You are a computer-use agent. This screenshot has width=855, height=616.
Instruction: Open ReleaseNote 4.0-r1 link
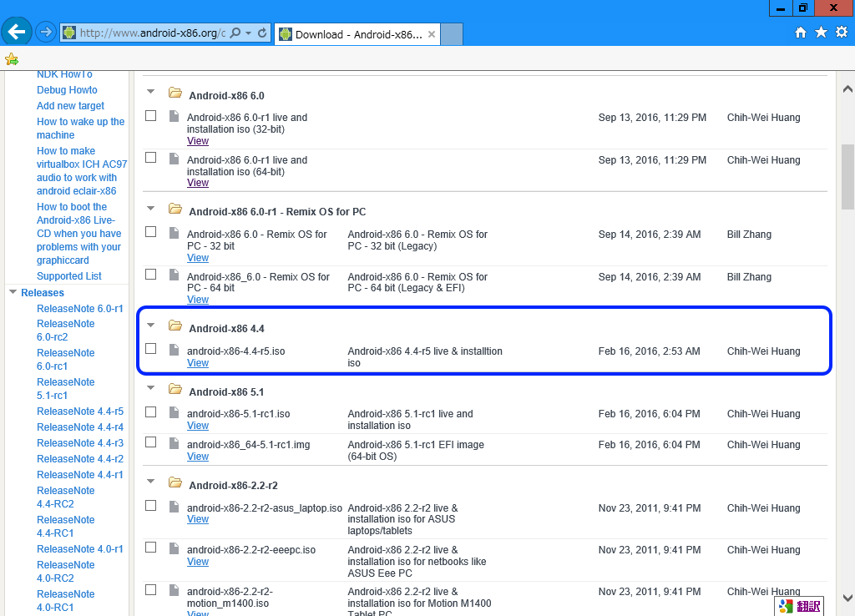click(79, 549)
